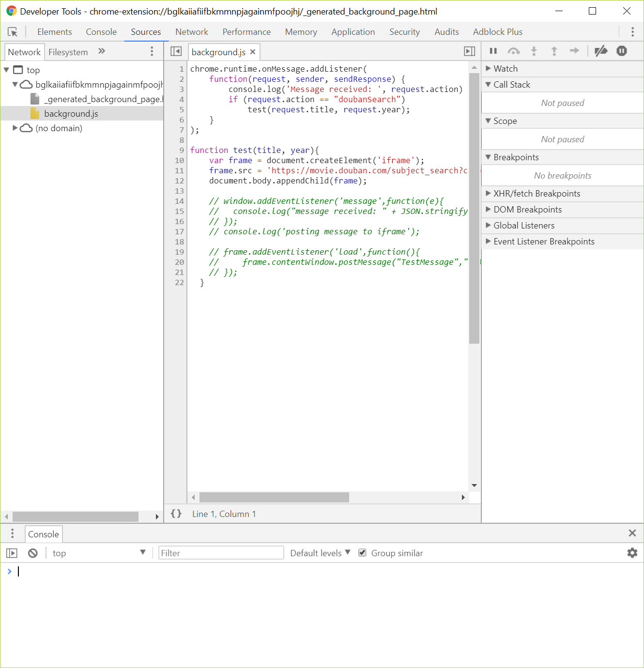Open the Default levels dropdown
Viewport: 644px width, 668px height.
320,553
